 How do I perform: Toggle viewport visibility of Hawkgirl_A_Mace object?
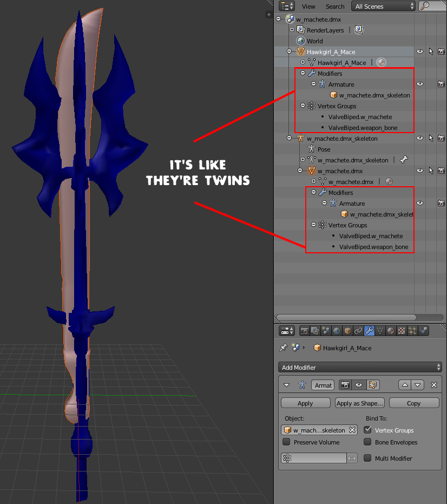tap(420, 51)
